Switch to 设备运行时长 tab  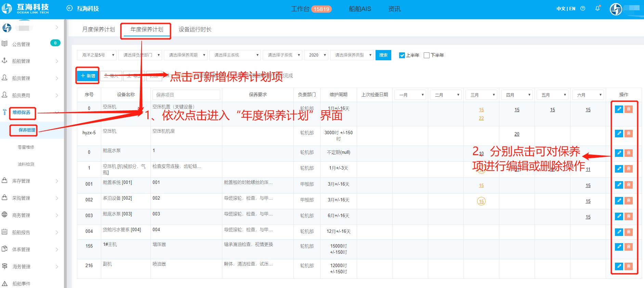click(x=195, y=29)
